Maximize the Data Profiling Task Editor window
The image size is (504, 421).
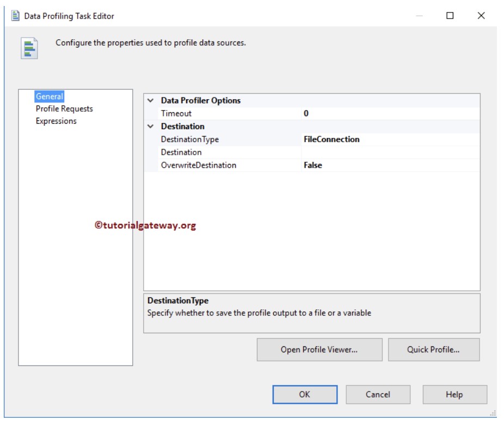coord(450,15)
